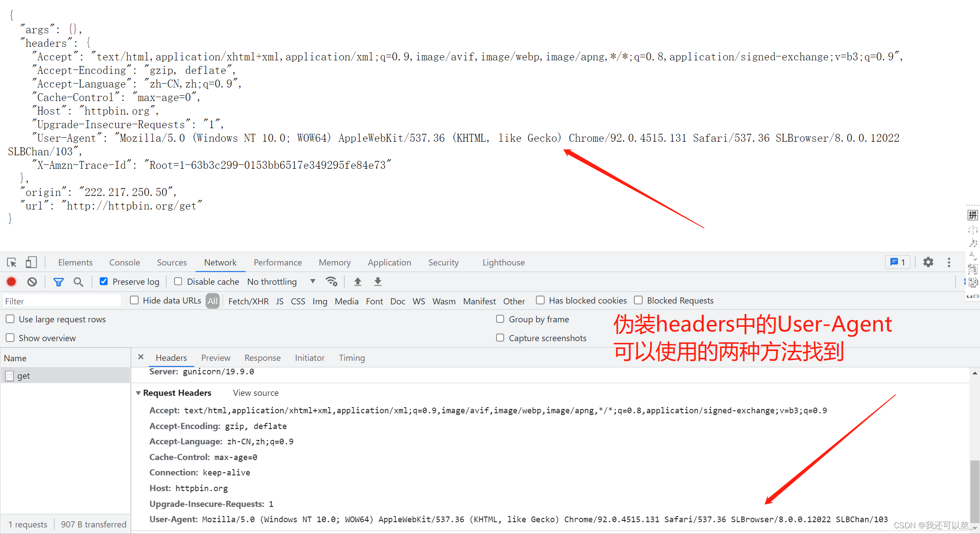Enable Disable cache checkbox

pyautogui.click(x=178, y=281)
